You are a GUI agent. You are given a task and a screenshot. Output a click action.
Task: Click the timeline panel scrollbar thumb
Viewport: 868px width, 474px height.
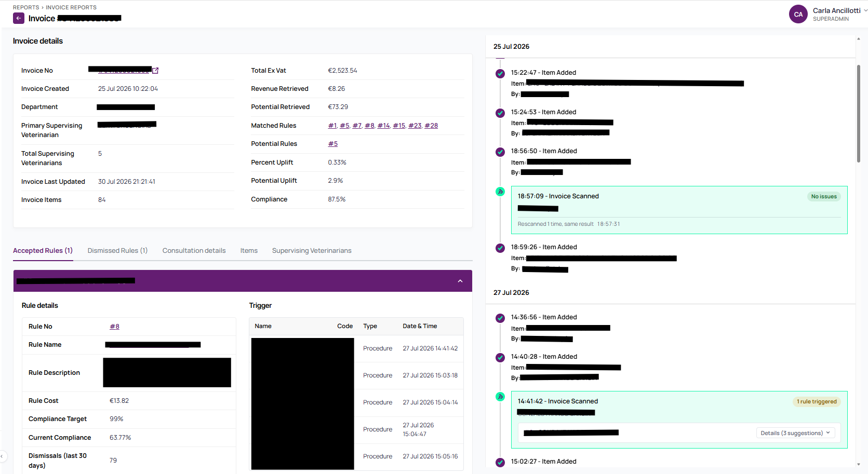[859, 113]
